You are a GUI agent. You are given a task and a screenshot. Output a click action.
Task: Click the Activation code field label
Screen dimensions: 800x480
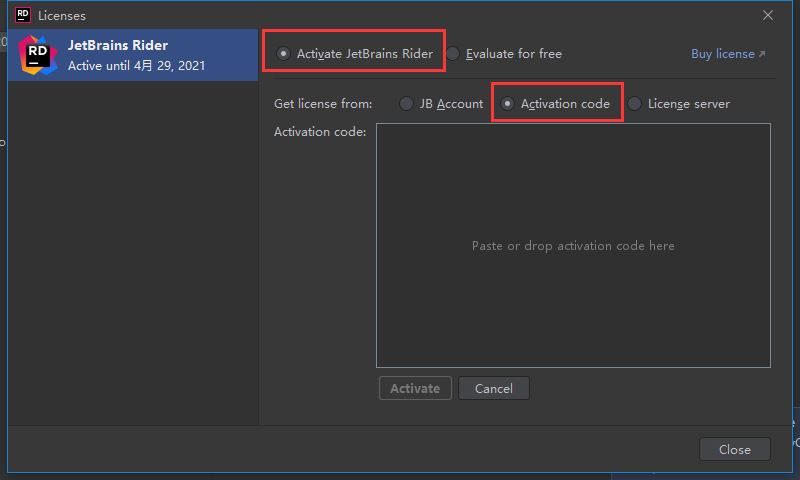(320, 132)
